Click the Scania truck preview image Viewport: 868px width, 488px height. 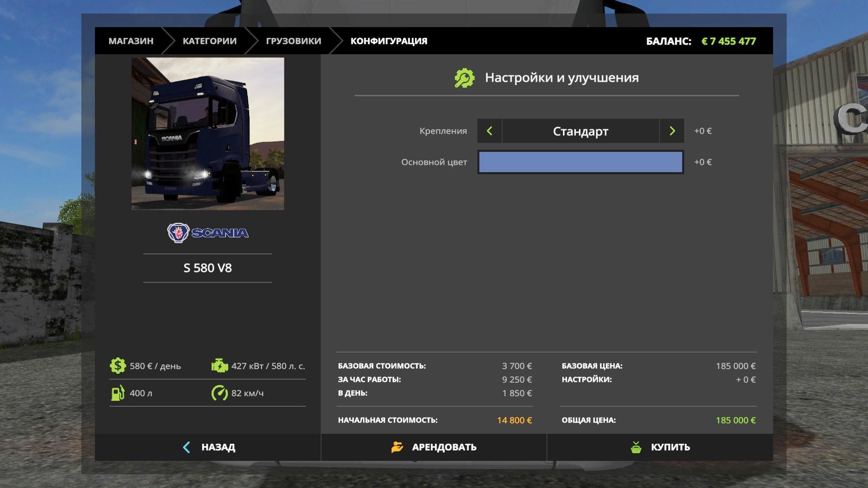click(x=208, y=134)
